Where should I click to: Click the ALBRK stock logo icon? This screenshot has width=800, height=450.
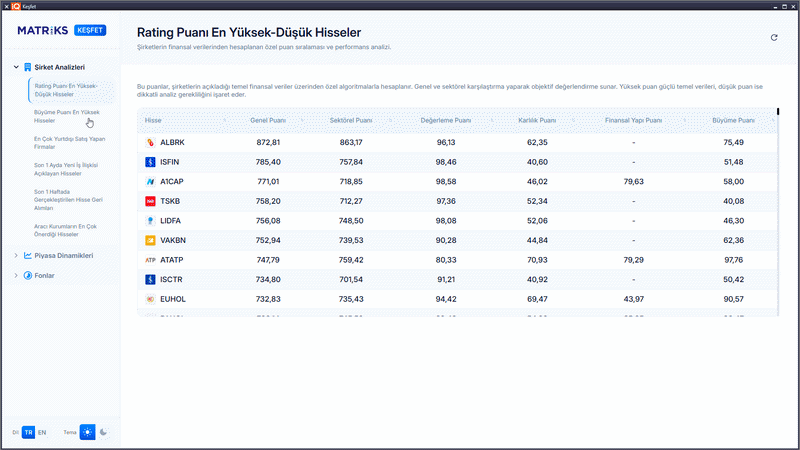[x=150, y=143]
